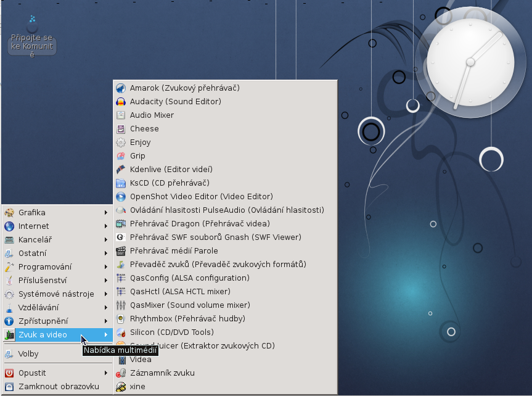The height and width of the screenshot is (396, 532).
Task: Click the Audio Mixer icon
Action: coord(121,115)
